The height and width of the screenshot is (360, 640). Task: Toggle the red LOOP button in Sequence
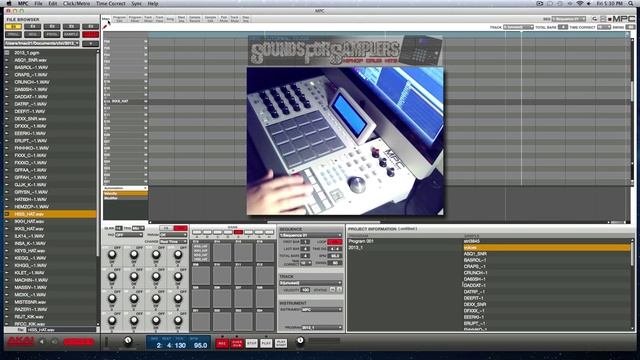[x=334, y=242]
